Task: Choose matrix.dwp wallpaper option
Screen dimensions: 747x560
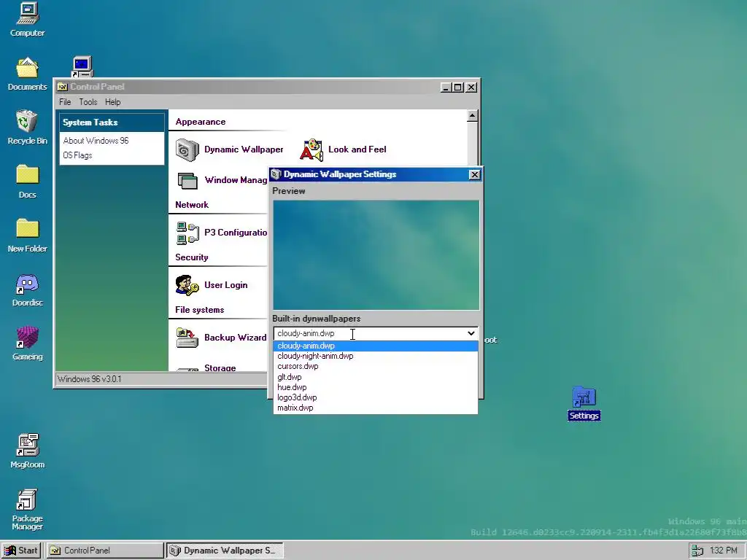Action: (376, 408)
